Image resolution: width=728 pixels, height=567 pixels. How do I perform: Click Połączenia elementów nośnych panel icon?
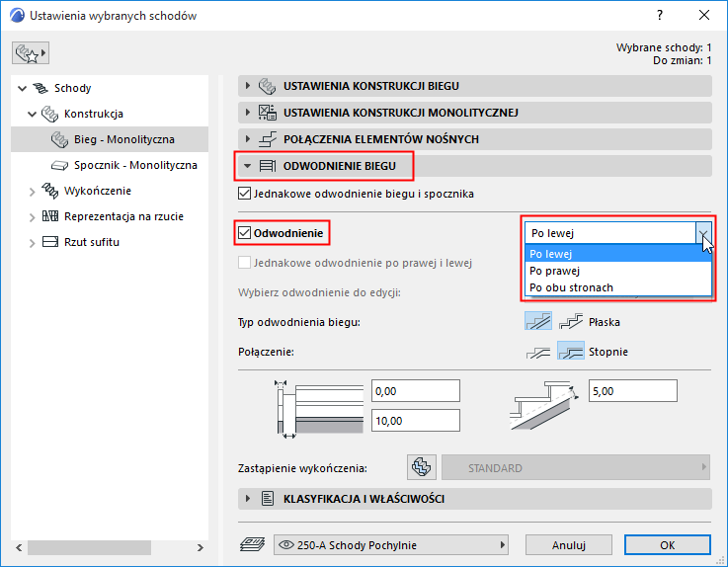click(x=267, y=139)
